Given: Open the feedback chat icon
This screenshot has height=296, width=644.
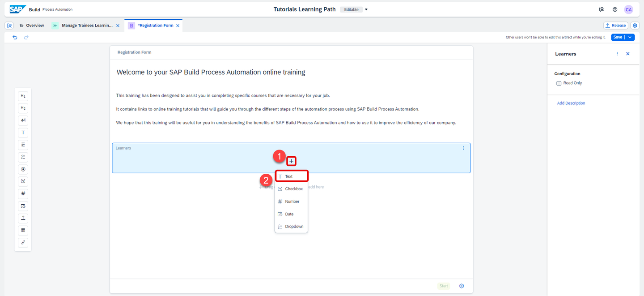Looking at the screenshot, I should [x=602, y=9].
